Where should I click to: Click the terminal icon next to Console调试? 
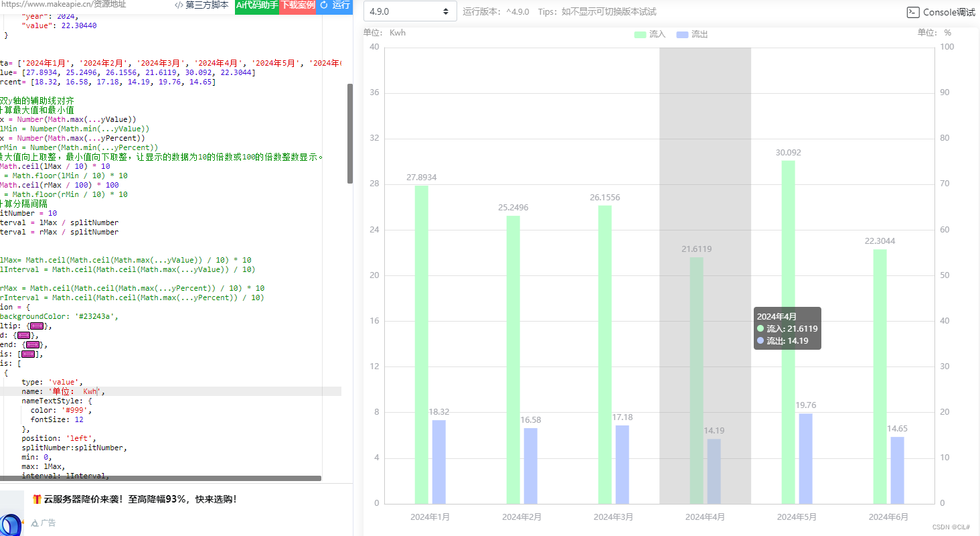[x=912, y=12]
